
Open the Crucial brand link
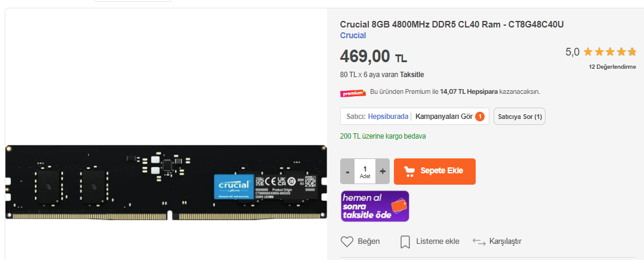[x=353, y=35]
